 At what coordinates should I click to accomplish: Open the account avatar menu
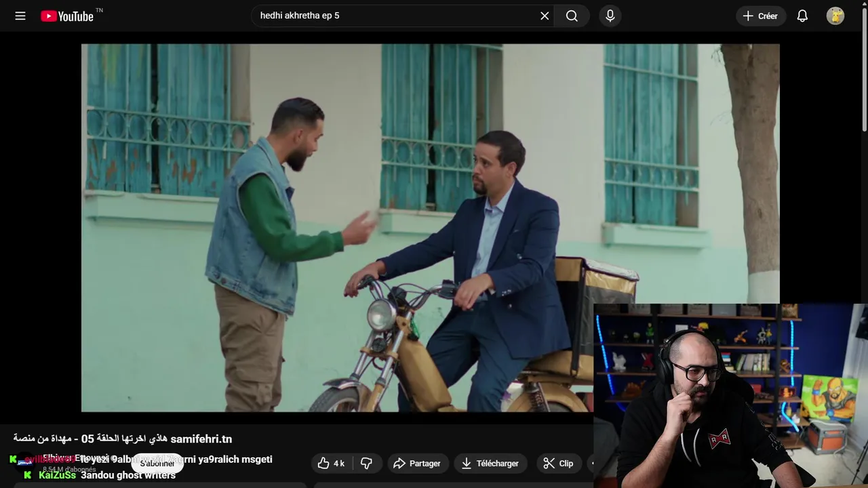(x=835, y=16)
